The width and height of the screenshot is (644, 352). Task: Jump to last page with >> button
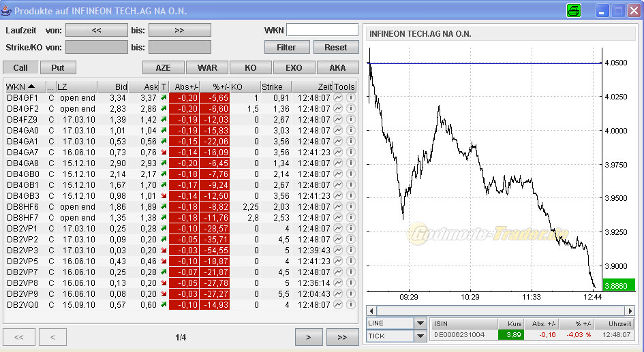coord(342,337)
